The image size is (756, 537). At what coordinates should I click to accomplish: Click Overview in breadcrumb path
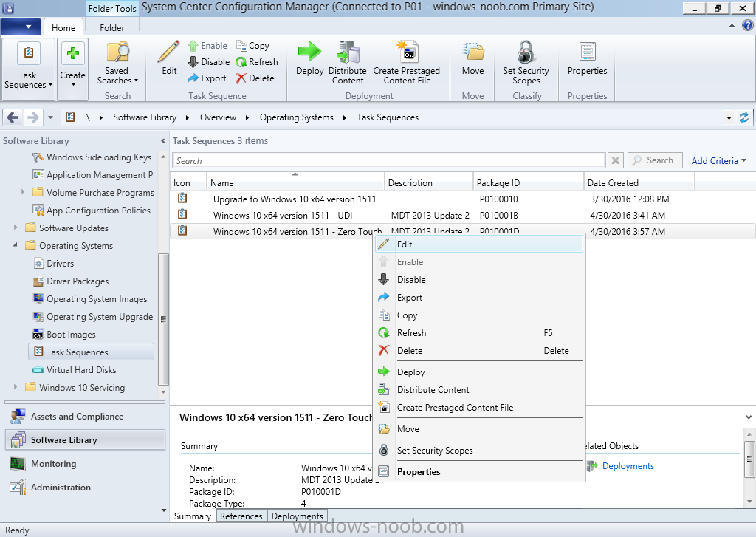click(x=218, y=117)
